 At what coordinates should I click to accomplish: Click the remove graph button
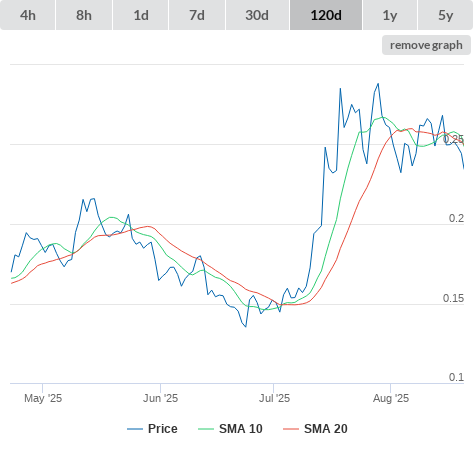click(x=426, y=45)
